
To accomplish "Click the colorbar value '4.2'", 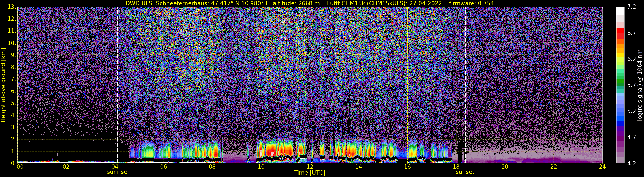I will click(x=632, y=163).
